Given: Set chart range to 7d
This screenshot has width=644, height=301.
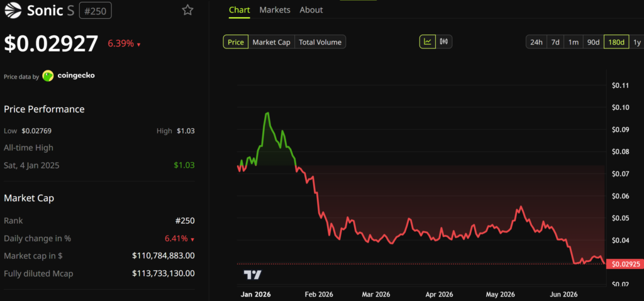Looking at the screenshot, I should [555, 42].
